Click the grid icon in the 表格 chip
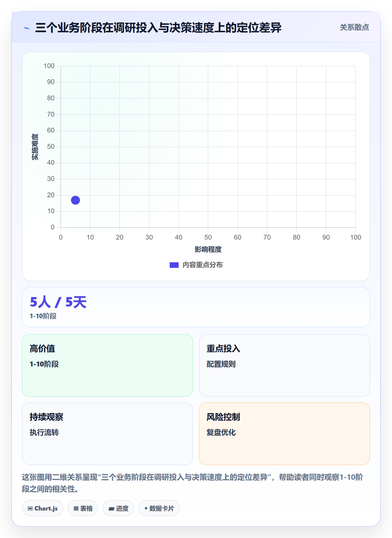This screenshot has width=392, height=538. (76, 509)
